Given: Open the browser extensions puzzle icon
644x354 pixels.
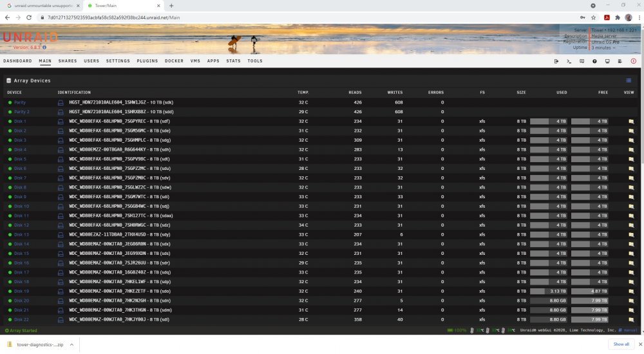Looking at the screenshot, I should 618,17.
